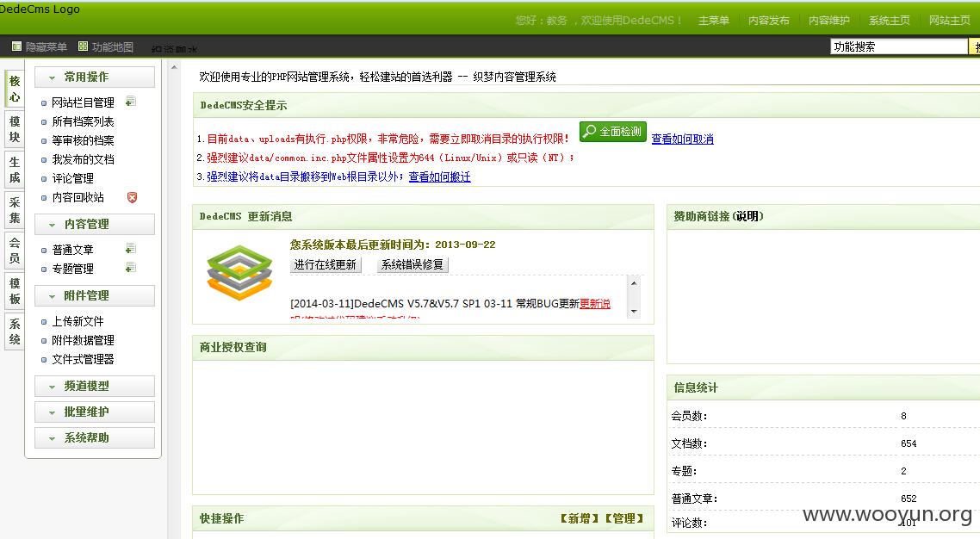Viewport: 980px width, 539px height.
Task: Open 主菜单 in the top navigation
Action: (x=714, y=21)
